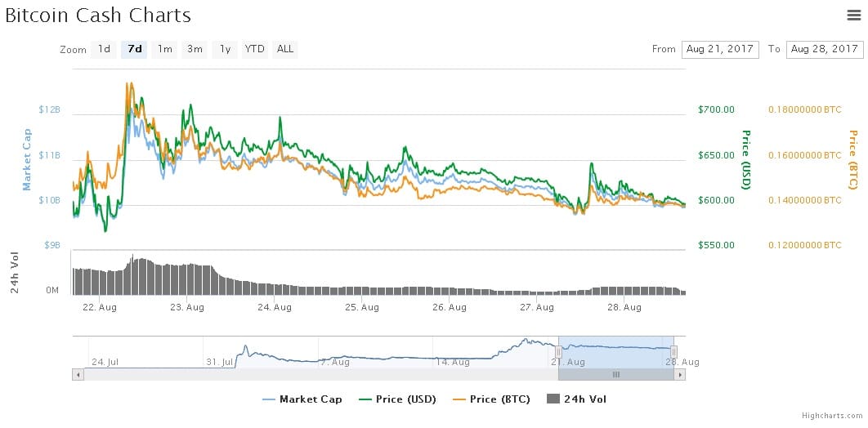Show ALL time data range

(284, 49)
